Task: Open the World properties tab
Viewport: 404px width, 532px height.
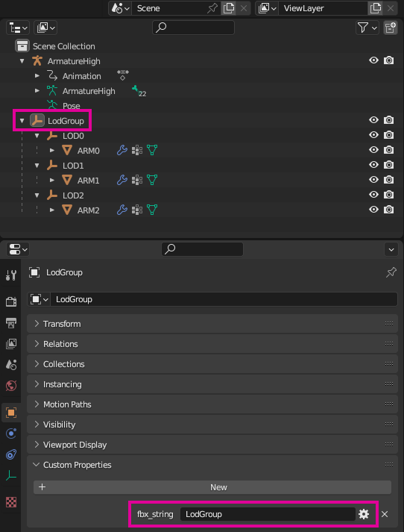Action: [11, 386]
